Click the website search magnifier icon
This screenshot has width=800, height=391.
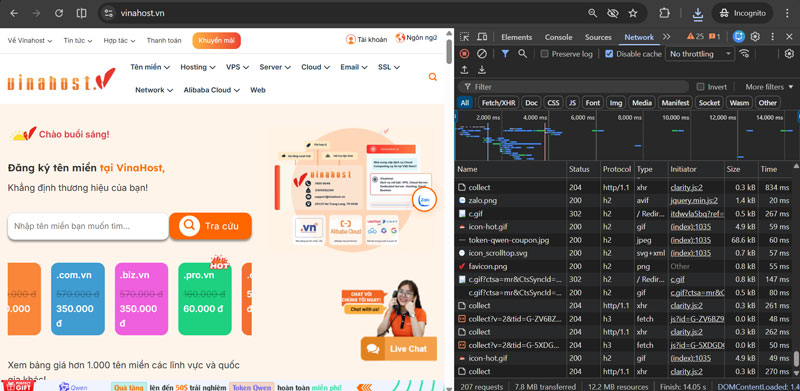tap(433, 77)
